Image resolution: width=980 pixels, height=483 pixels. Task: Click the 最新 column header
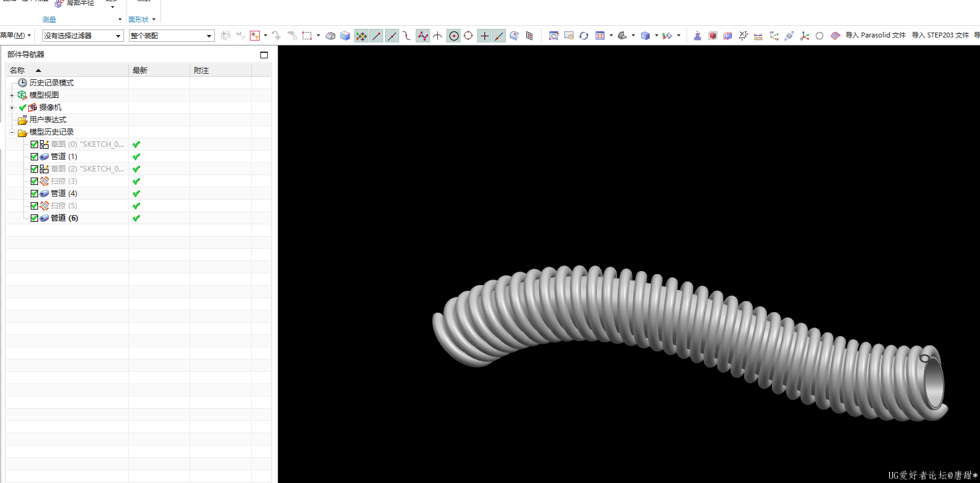point(159,71)
